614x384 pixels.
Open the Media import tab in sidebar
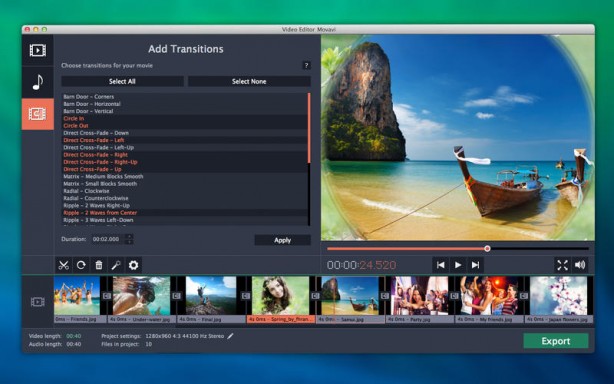coord(38,50)
